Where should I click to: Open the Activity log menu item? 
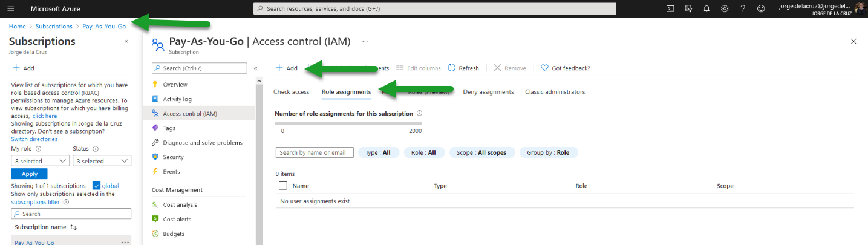[x=177, y=99]
